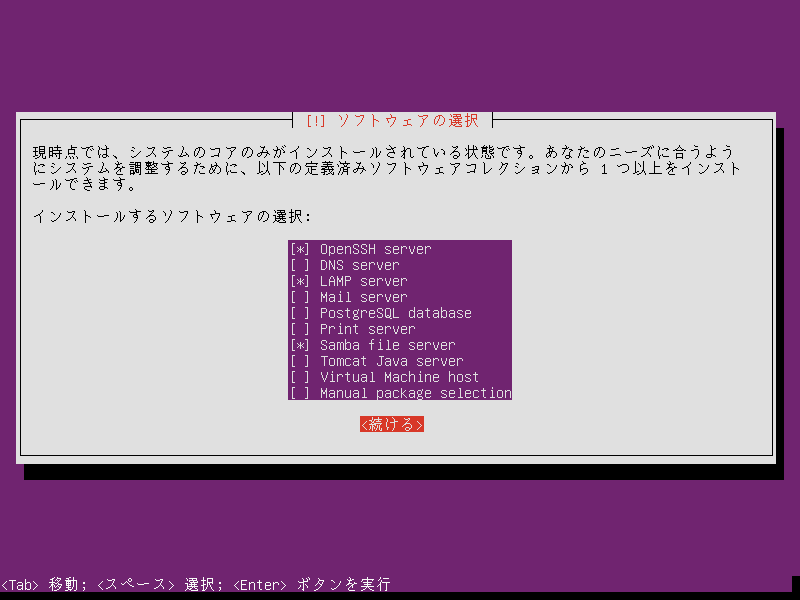Click the <Enter> ボタンを実行 hint text

[311, 584]
